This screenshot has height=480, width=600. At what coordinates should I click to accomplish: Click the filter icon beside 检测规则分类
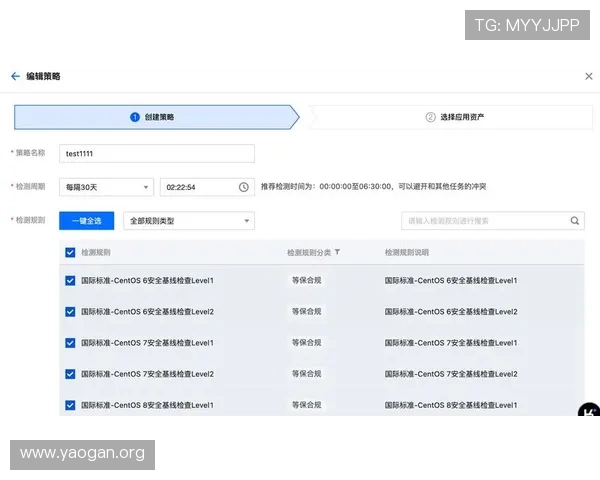[x=337, y=252]
